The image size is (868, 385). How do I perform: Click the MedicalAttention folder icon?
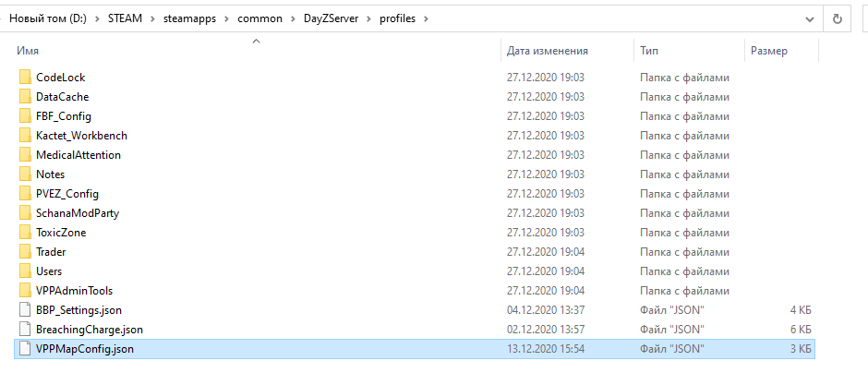pyautogui.click(x=24, y=155)
